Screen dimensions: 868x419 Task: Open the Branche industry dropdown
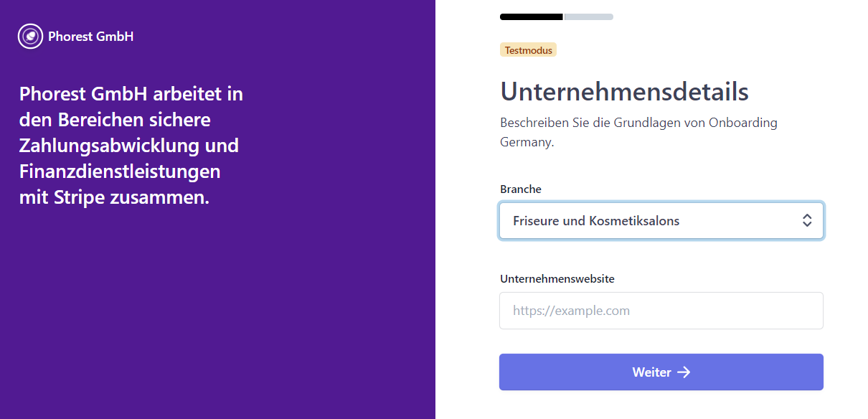pyautogui.click(x=661, y=221)
